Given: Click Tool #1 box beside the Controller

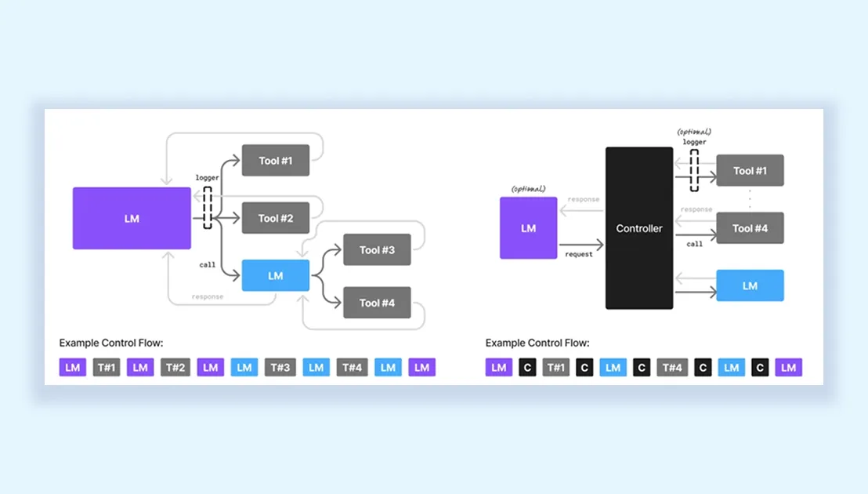Looking at the screenshot, I should coord(750,170).
